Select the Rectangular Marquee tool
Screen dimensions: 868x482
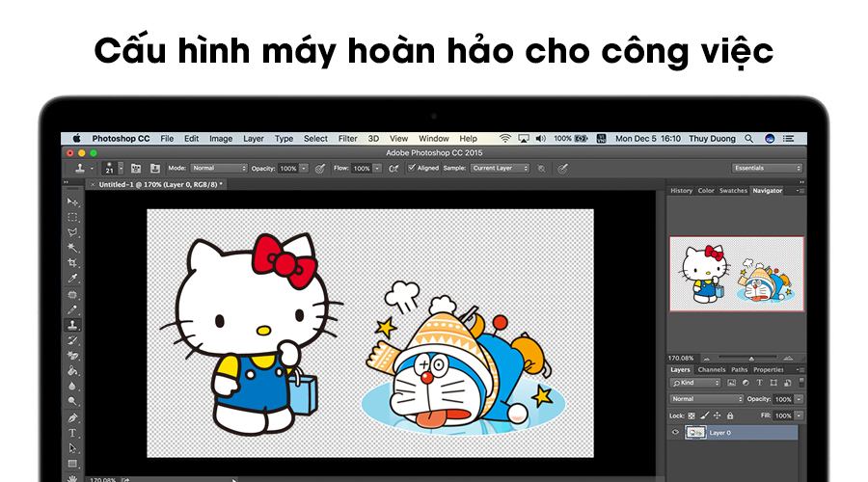point(72,217)
